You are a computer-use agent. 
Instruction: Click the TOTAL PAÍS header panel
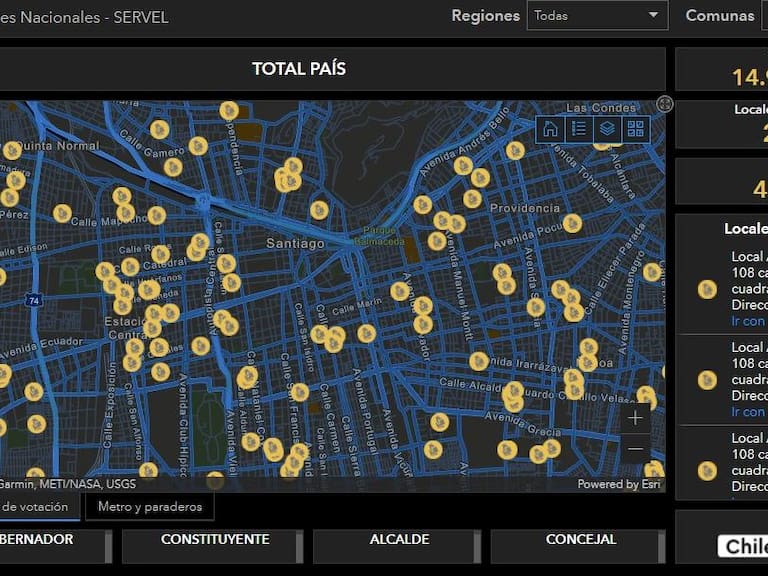click(298, 69)
